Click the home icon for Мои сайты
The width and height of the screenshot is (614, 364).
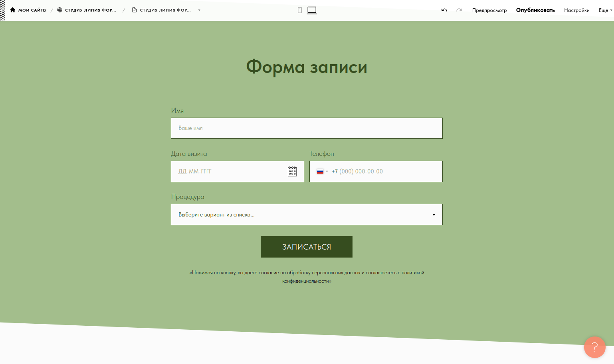(x=13, y=10)
